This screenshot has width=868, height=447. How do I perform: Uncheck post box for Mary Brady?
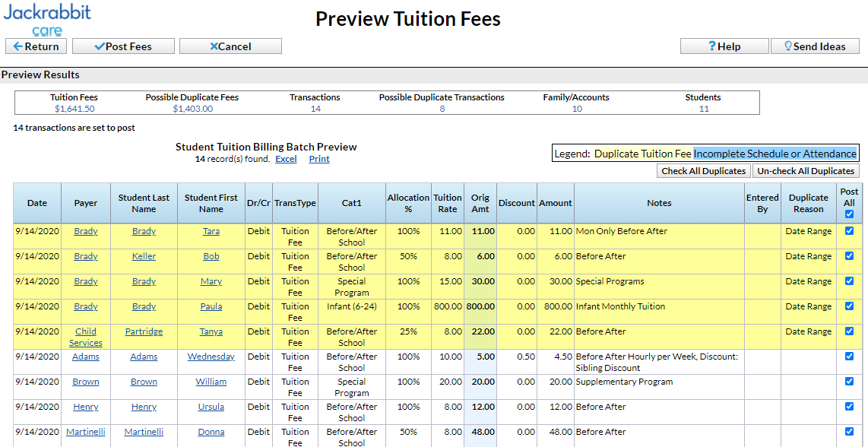coord(849,281)
